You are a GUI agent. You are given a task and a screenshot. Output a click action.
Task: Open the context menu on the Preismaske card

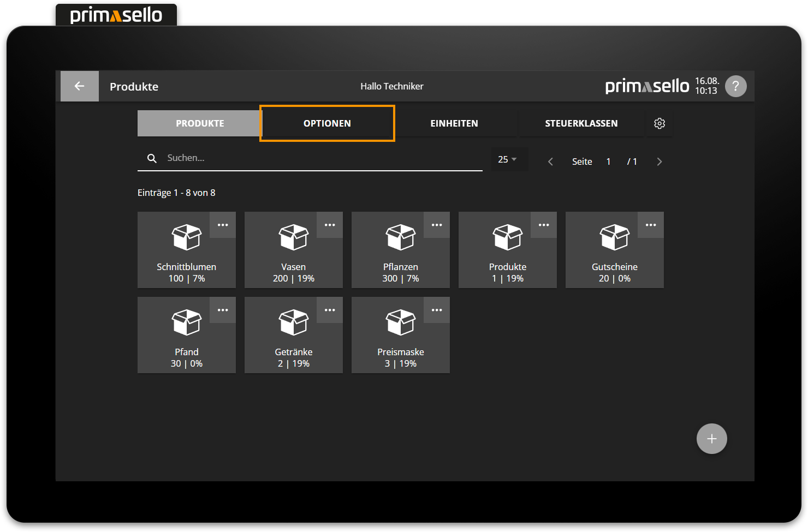pyautogui.click(x=436, y=310)
